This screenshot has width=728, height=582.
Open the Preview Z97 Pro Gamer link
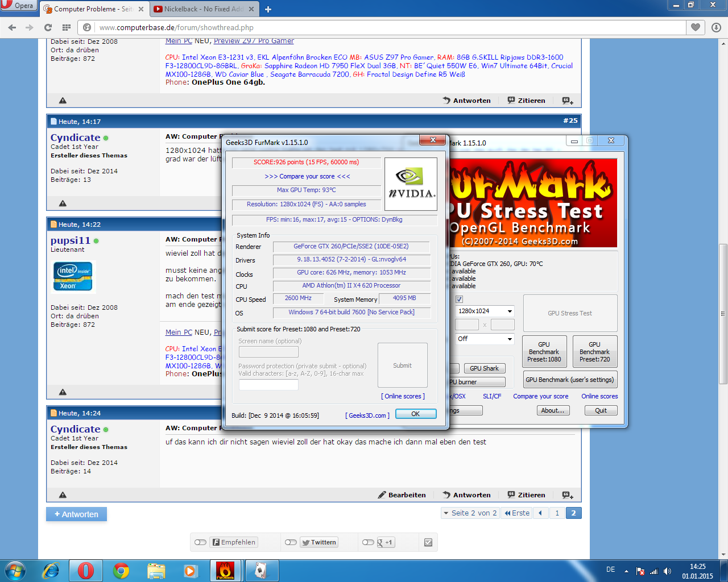(254, 41)
